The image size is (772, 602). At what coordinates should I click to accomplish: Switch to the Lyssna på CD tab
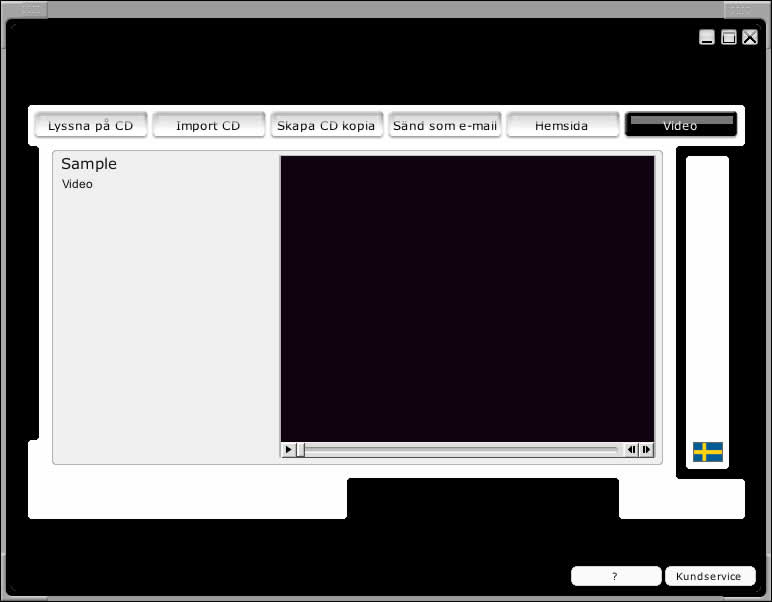91,125
